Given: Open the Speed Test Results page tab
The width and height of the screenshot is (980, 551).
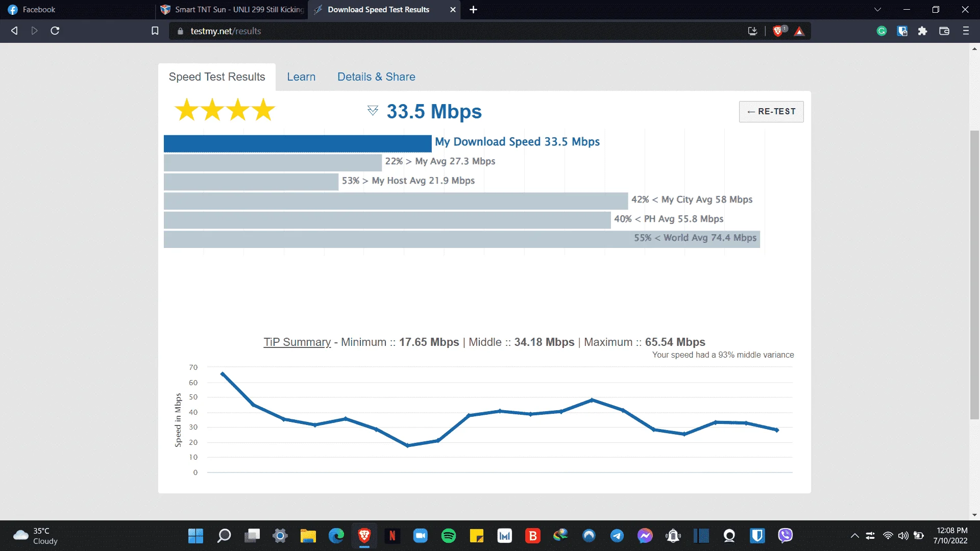Looking at the screenshot, I should (217, 77).
